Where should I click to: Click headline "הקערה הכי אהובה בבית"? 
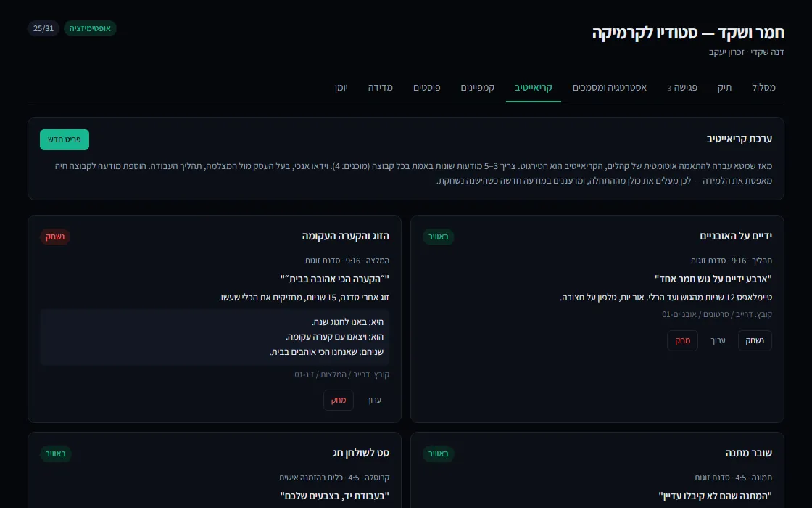tap(334, 279)
